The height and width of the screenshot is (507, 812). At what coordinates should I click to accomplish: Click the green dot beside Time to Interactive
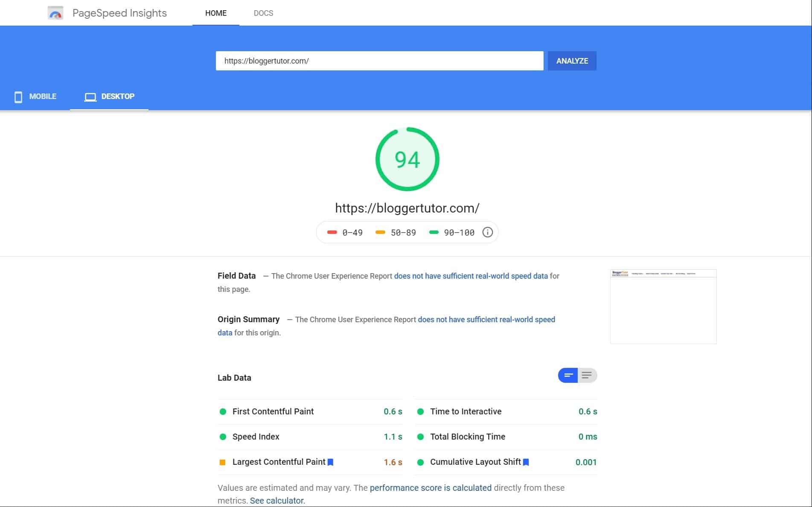click(420, 411)
